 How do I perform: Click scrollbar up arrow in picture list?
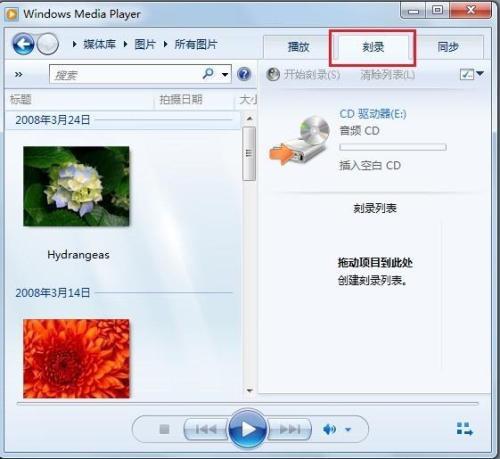(249, 119)
